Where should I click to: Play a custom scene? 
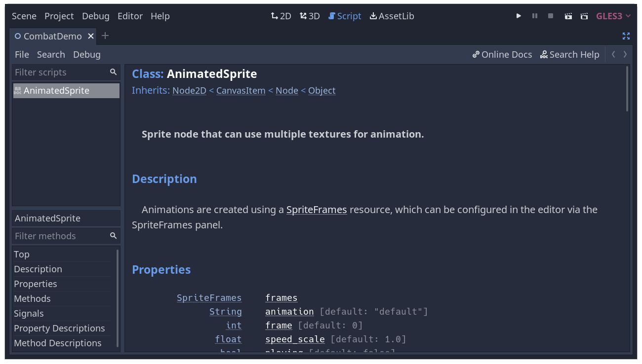point(584,16)
